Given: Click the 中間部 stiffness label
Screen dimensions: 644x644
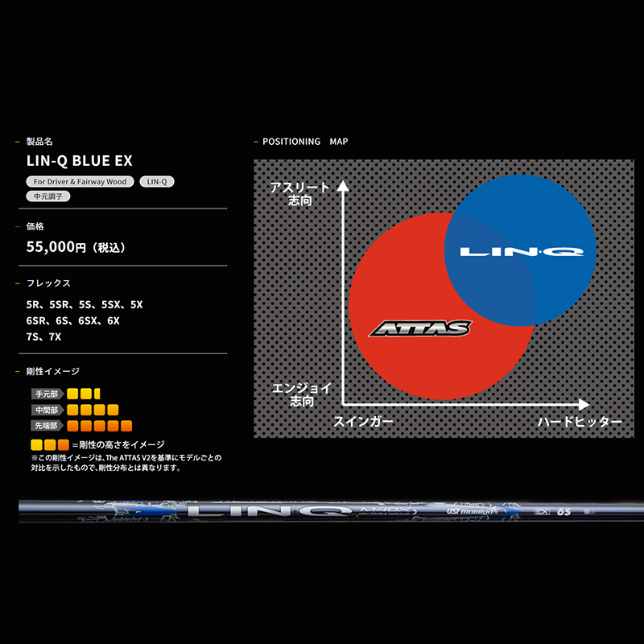Looking at the screenshot, I should coord(47,410).
